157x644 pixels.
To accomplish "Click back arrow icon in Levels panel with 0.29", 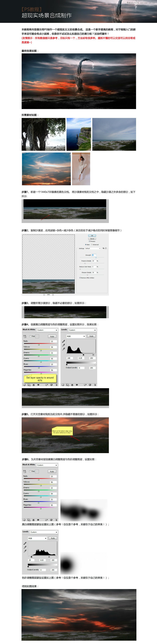I will [x=62, y=385].
